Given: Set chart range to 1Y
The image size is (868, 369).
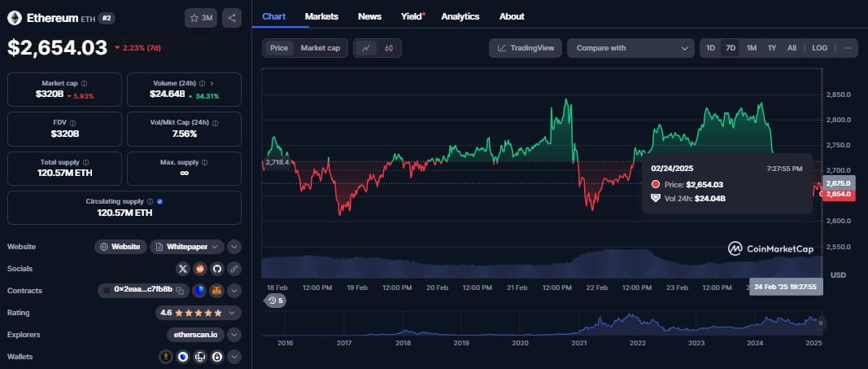Looking at the screenshot, I should [772, 48].
